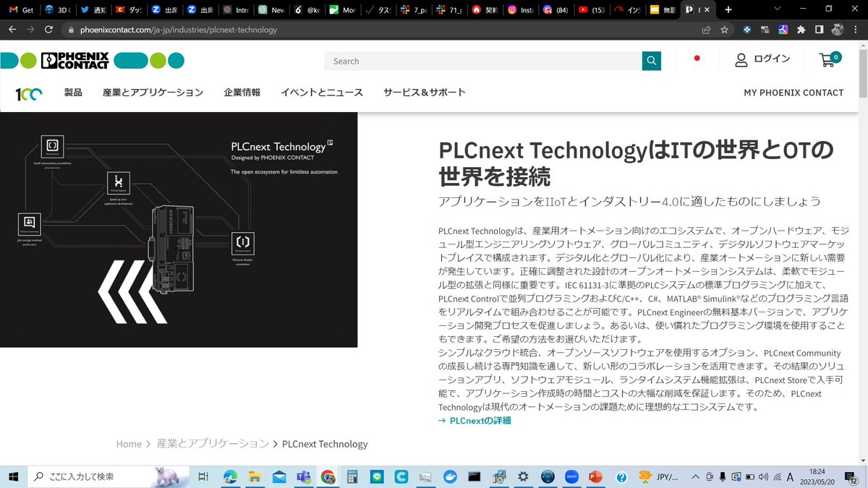This screenshot has width=868, height=488.
Task: Click the share page icon in address bar
Action: tap(705, 30)
